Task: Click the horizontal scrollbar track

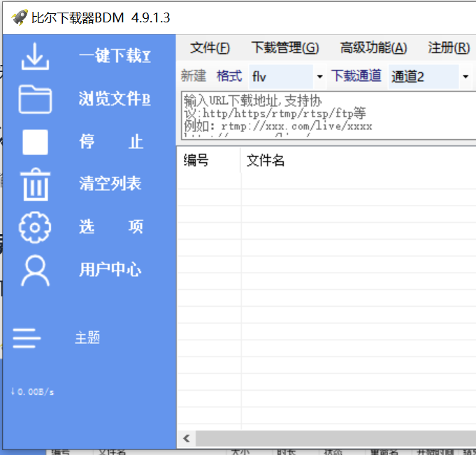Action: 336,439
